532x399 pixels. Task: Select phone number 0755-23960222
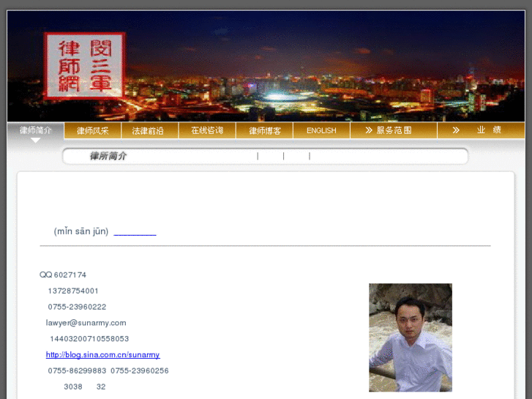[77, 307]
